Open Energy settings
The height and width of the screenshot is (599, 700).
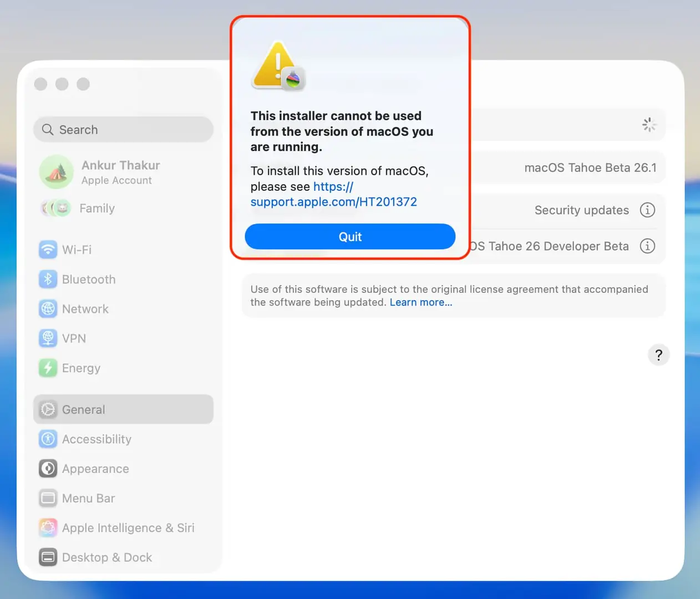(x=123, y=368)
